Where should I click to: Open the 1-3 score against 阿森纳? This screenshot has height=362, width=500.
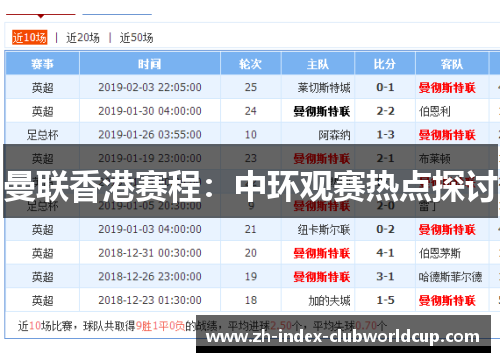point(385,135)
